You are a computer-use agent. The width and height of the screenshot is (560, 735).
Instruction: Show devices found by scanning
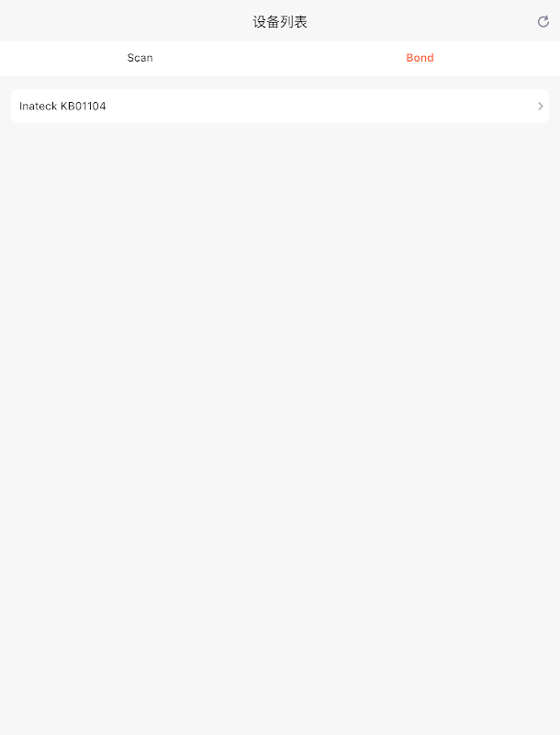tap(140, 58)
